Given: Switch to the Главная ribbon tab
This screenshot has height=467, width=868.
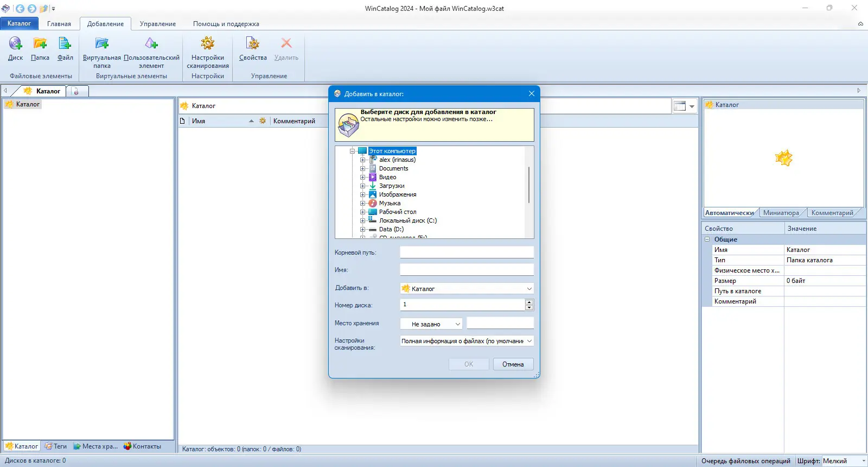Looking at the screenshot, I should point(59,24).
